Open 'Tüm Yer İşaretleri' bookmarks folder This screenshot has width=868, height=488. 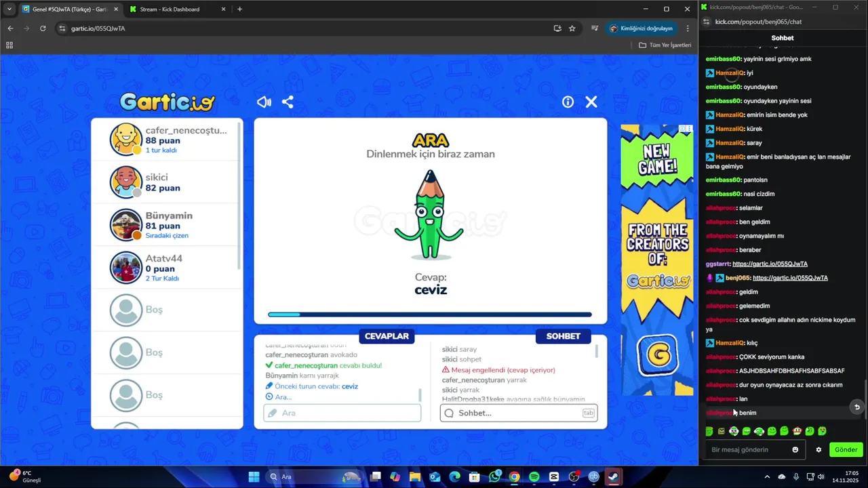click(x=665, y=45)
